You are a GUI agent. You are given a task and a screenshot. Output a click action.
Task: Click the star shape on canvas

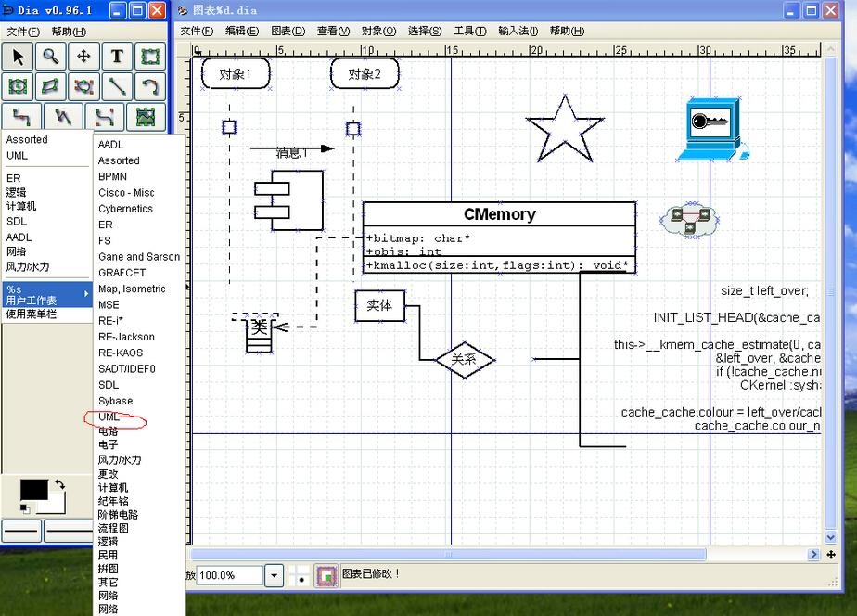(565, 130)
